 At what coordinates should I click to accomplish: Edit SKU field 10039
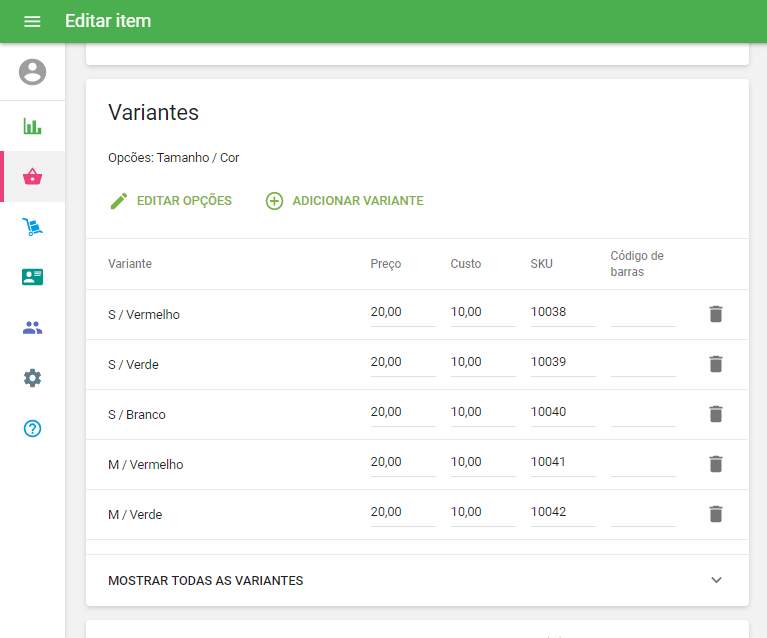pos(563,363)
